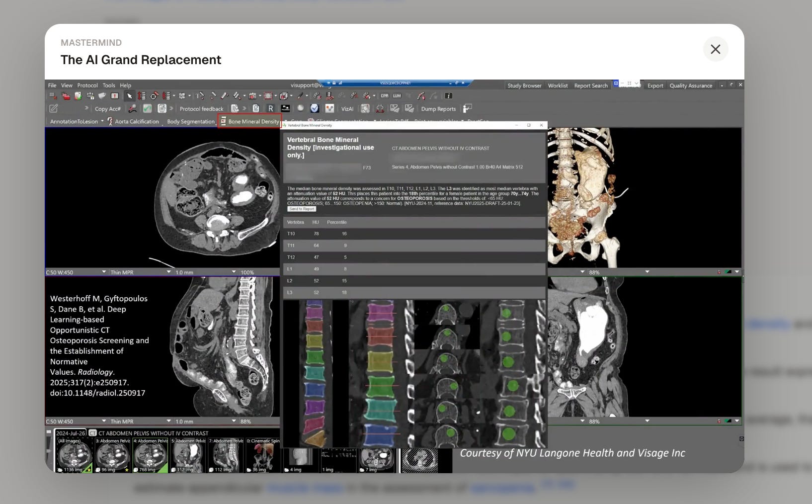The width and height of the screenshot is (812, 504).
Task: Click the red folders icon in toolbar
Action: 66,96
